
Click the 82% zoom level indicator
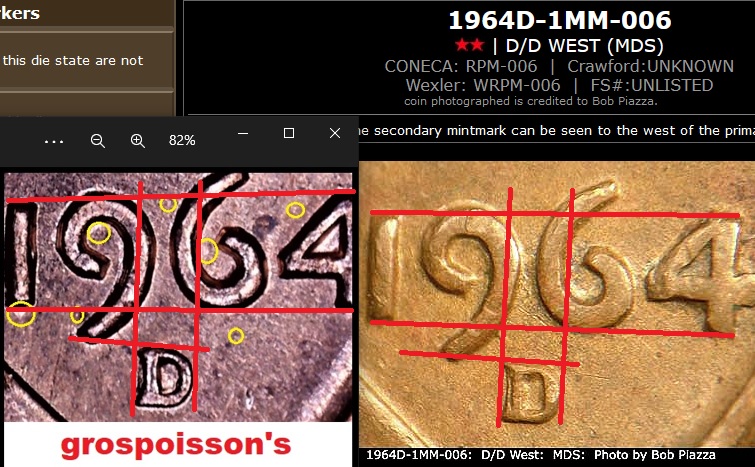pos(182,141)
